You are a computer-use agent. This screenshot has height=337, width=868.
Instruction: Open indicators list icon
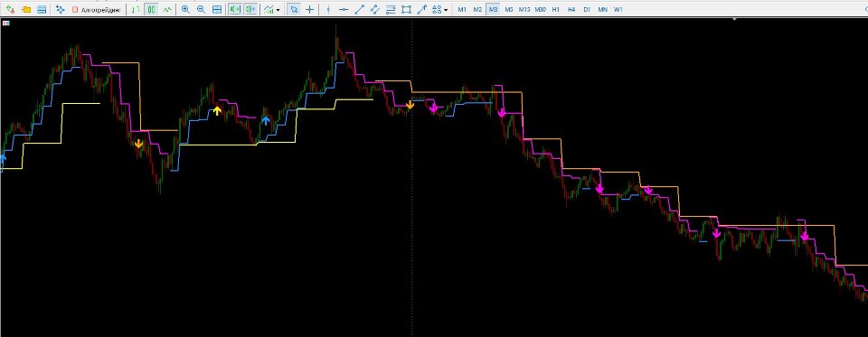(269, 9)
